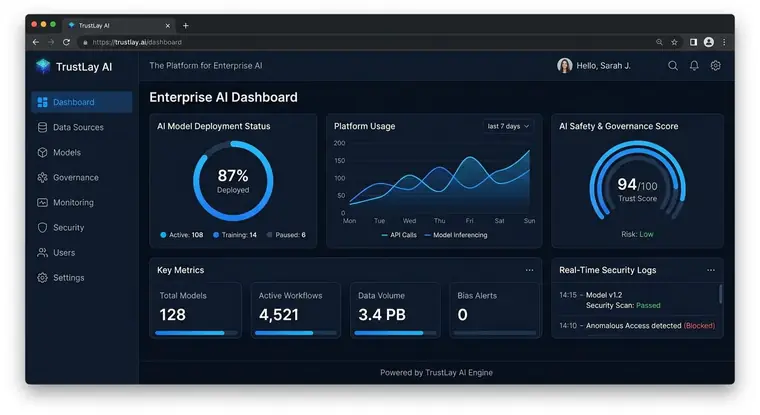This screenshot has width=760, height=415.
Task: Click the Hello, Sarah J. greeting
Action: (x=603, y=66)
